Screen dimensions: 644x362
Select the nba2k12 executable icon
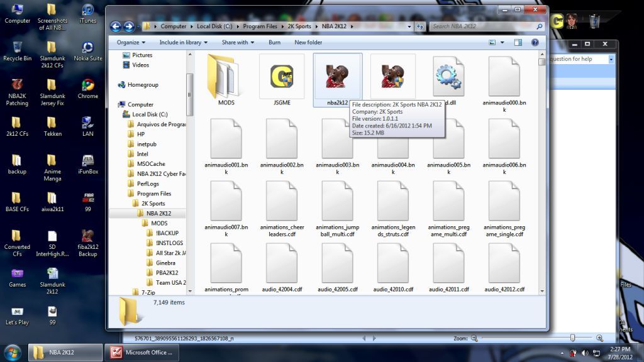pyautogui.click(x=338, y=76)
